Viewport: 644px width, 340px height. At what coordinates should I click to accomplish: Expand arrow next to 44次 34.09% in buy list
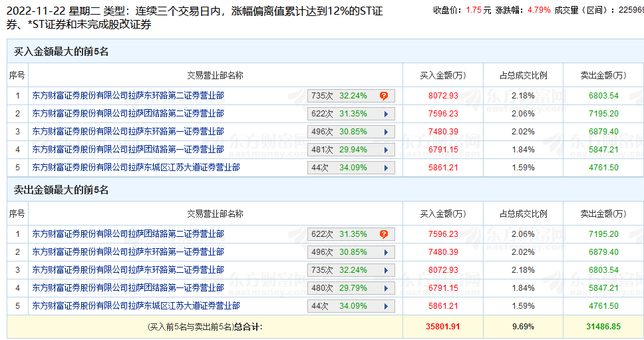coord(386,168)
